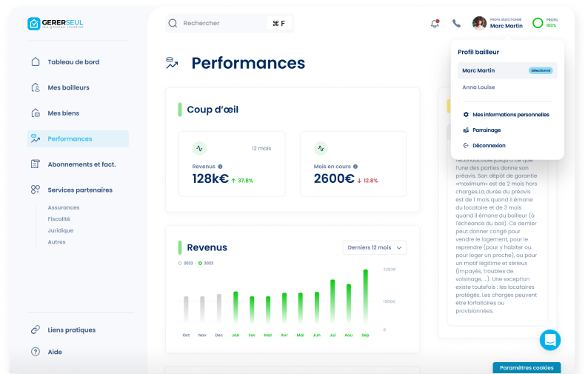Click the info icon beside Revenus
Viewport: 588px width, 374px height.
coord(220,167)
